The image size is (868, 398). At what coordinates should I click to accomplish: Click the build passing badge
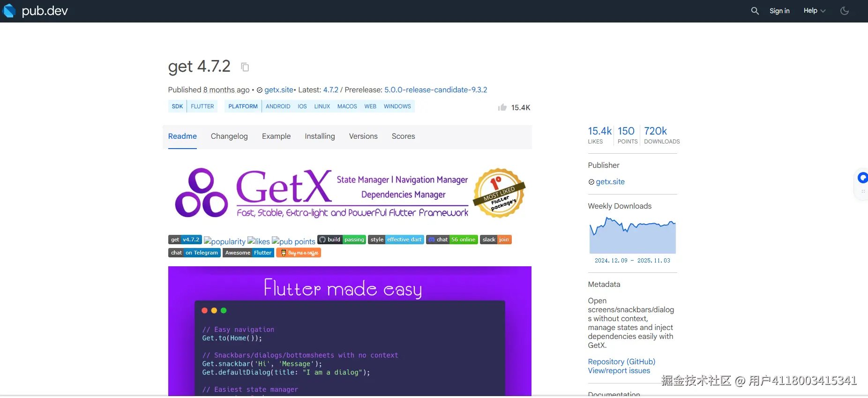click(342, 240)
